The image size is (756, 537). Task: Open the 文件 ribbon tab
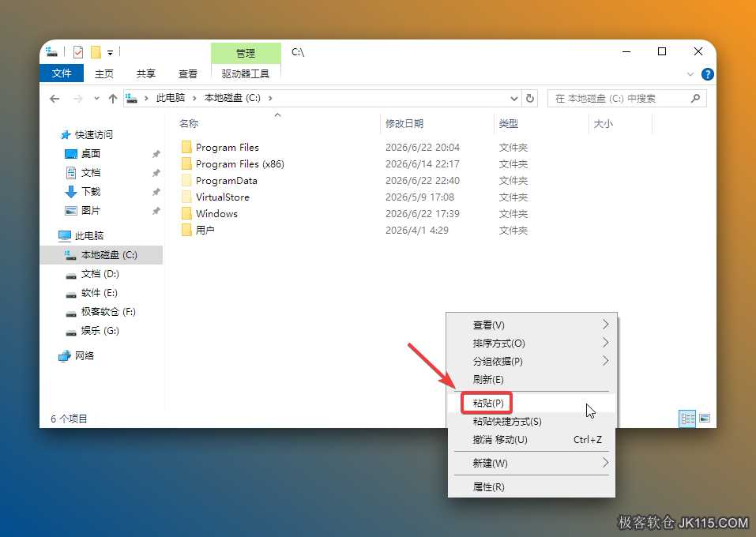62,73
